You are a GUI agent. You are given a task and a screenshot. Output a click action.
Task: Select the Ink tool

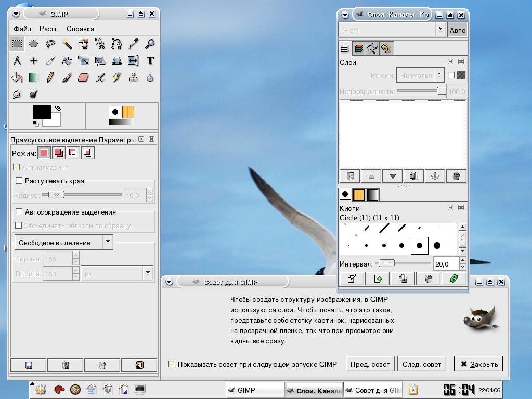116,77
